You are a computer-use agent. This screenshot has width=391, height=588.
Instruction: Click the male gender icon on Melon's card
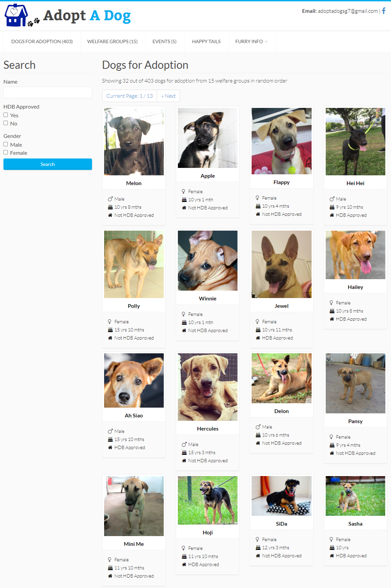click(110, 199)
